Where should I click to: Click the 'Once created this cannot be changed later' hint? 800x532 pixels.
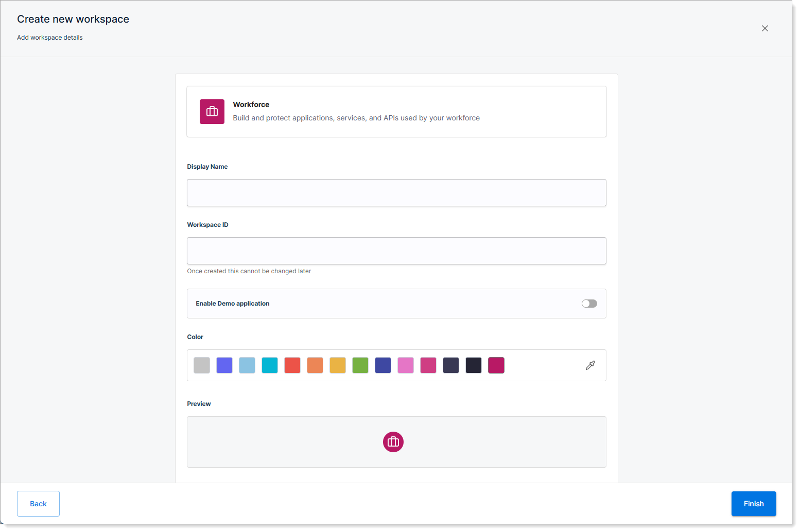[249, 271]
